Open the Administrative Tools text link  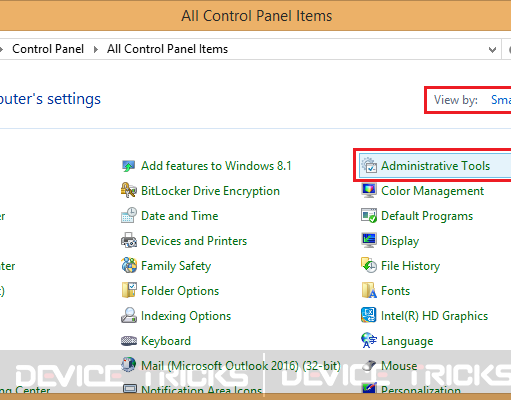(x=435, y=166)
